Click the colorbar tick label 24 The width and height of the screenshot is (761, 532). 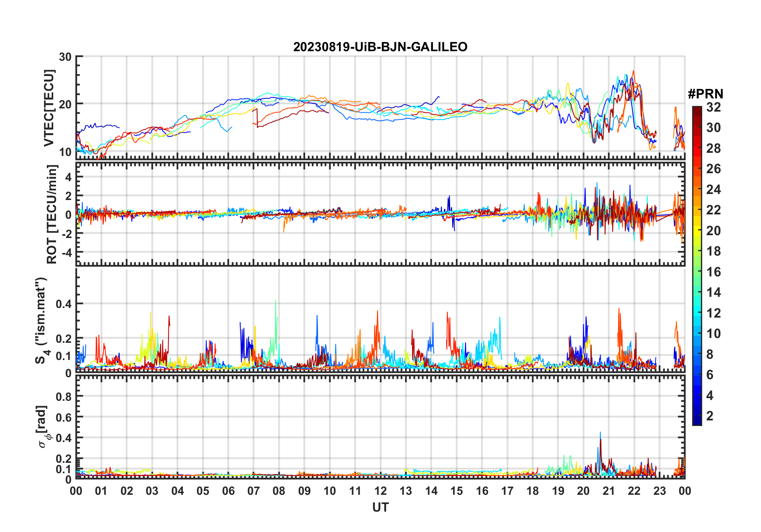pos(713,190)
